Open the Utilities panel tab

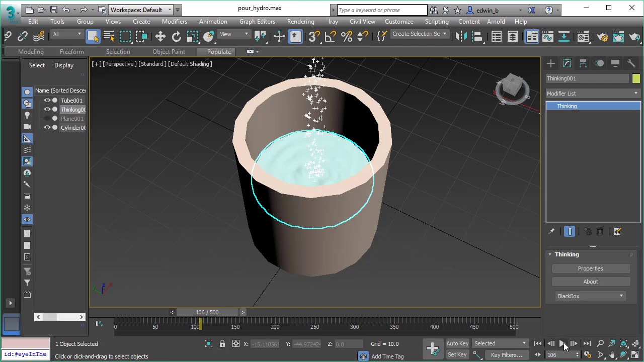pos(631,63)
